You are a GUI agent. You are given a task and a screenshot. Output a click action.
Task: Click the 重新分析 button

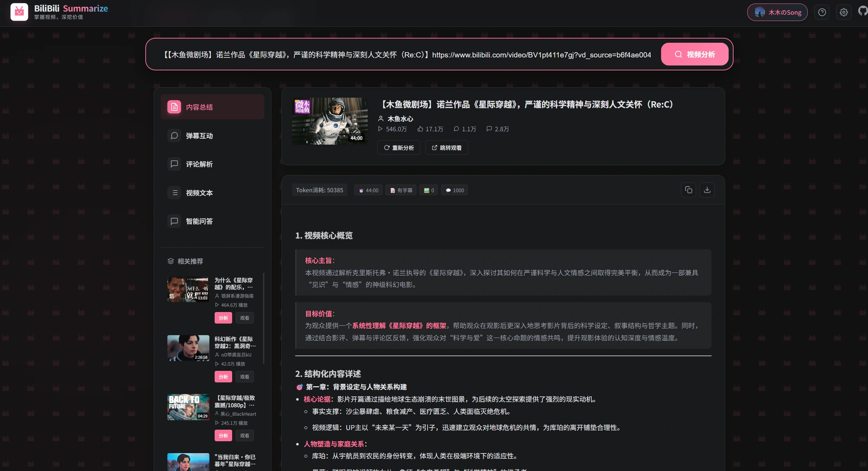[398, 147]
